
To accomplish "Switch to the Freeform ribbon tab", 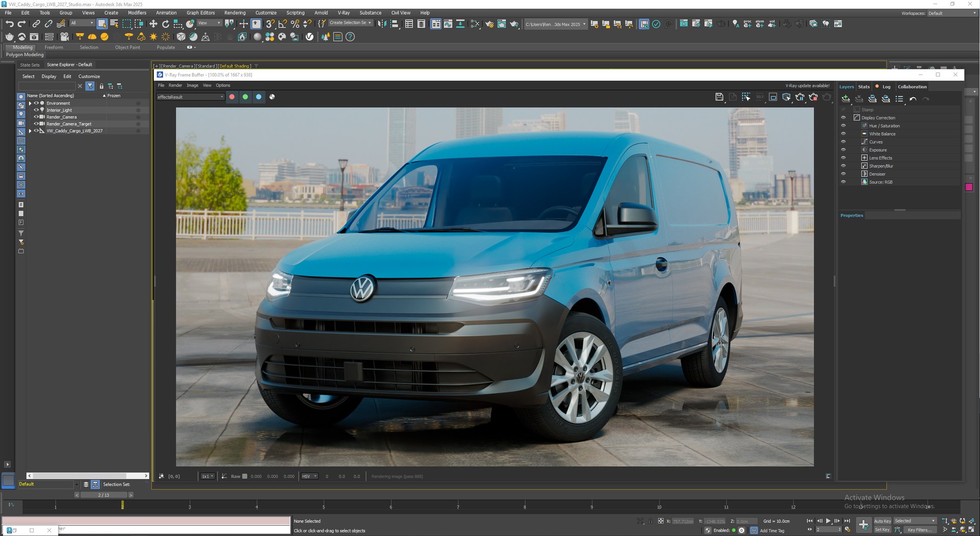I will [x=54, y=47].
